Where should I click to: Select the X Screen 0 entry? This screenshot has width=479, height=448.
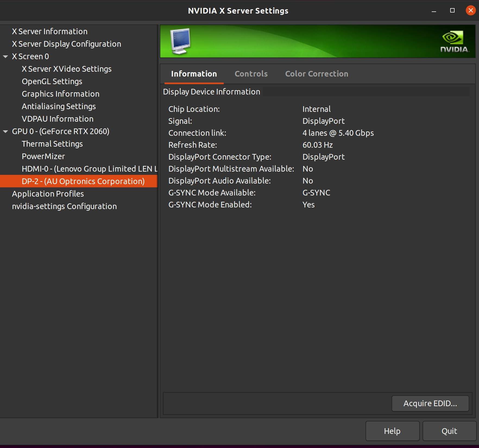30,56
